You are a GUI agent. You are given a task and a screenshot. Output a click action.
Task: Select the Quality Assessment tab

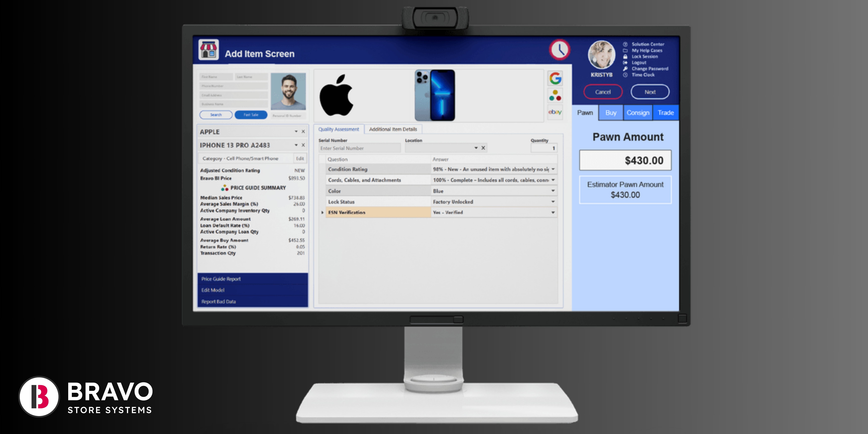339,129
